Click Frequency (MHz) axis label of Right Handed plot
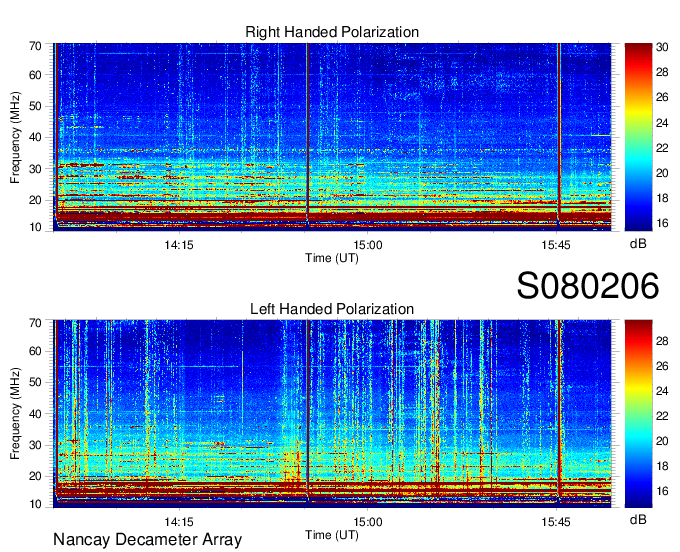 (x=15, y=137)
